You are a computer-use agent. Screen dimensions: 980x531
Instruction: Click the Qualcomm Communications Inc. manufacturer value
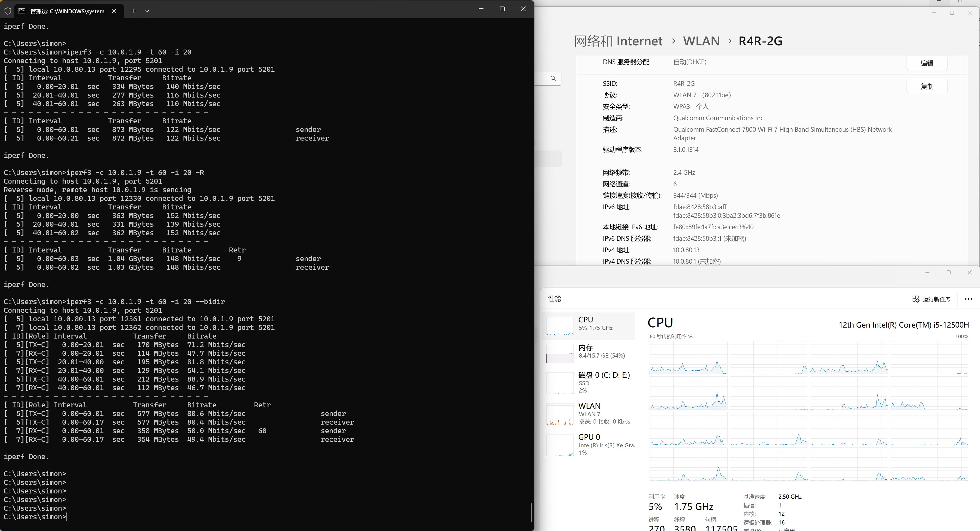tap(719, 118)
